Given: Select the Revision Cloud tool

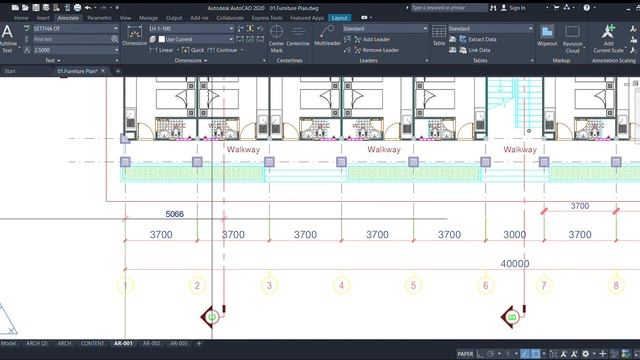Looking at the screenshot, I should point(572,39).
